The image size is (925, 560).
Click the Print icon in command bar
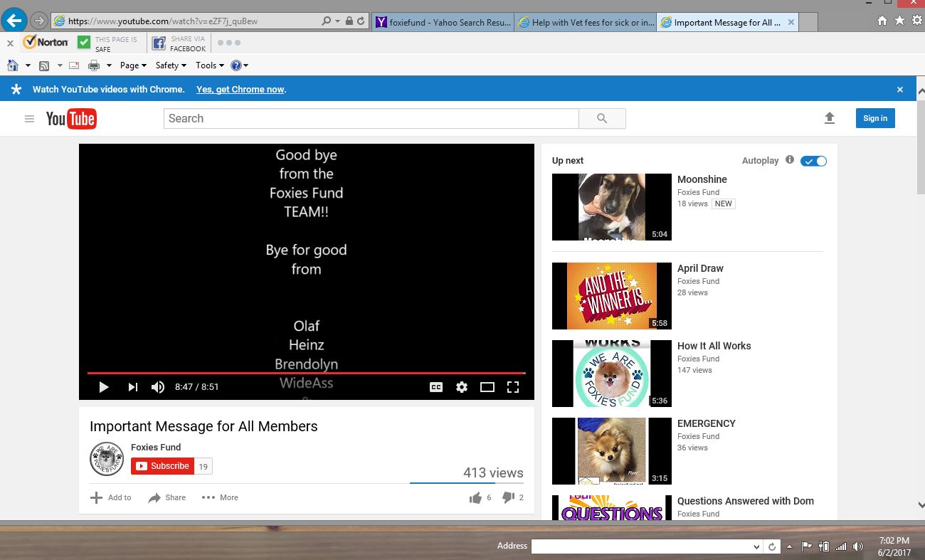click(x=93, y=65)
